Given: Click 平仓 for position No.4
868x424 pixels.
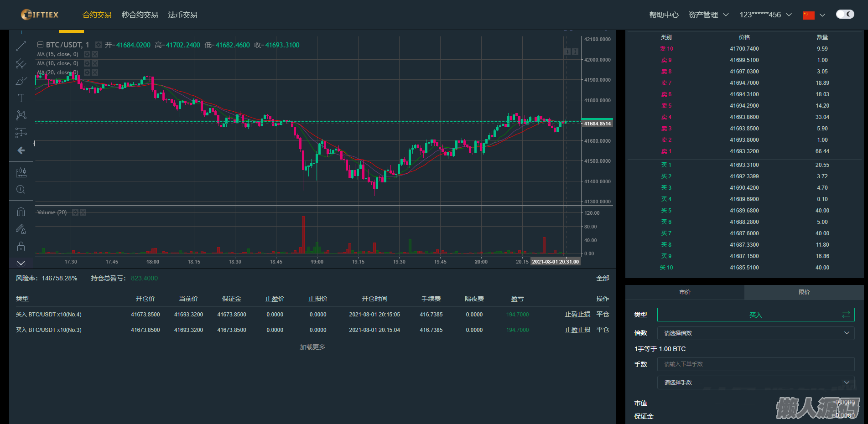Looking at the screenshot, I should click(x=603, y=315).
